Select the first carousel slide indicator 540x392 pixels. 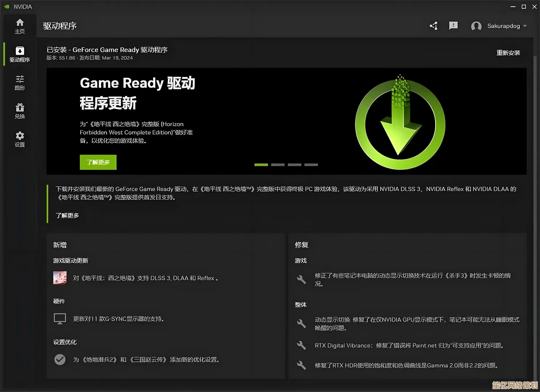tap(261, 165)
